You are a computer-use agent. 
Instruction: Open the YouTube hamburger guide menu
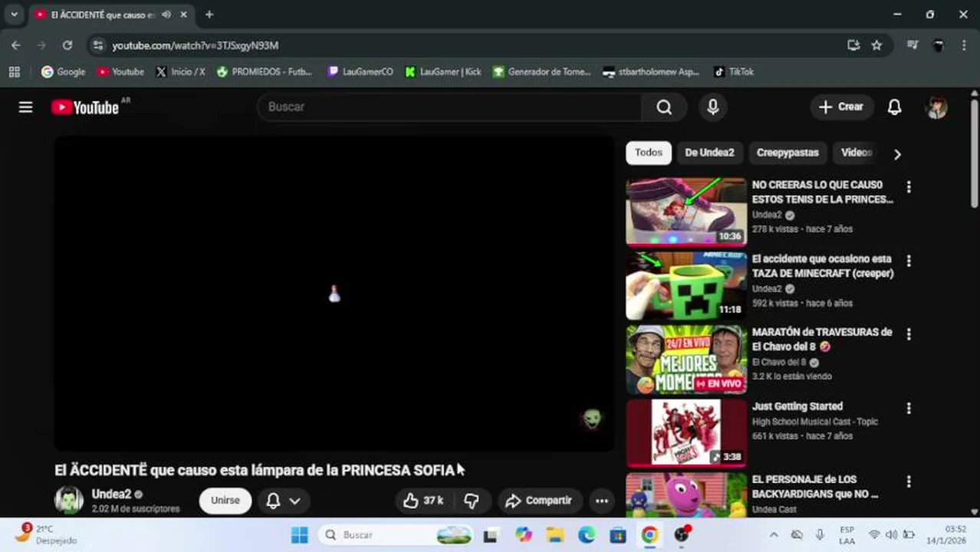point(25,107)
